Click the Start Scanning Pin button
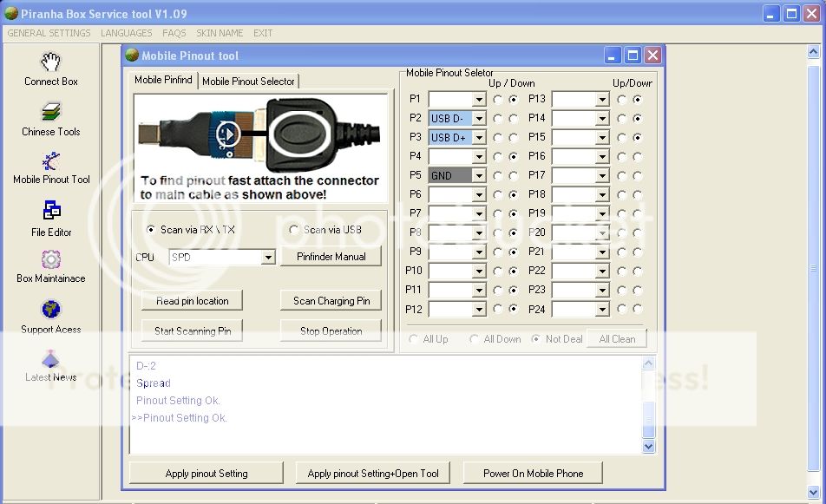 (x=193, y=331)
